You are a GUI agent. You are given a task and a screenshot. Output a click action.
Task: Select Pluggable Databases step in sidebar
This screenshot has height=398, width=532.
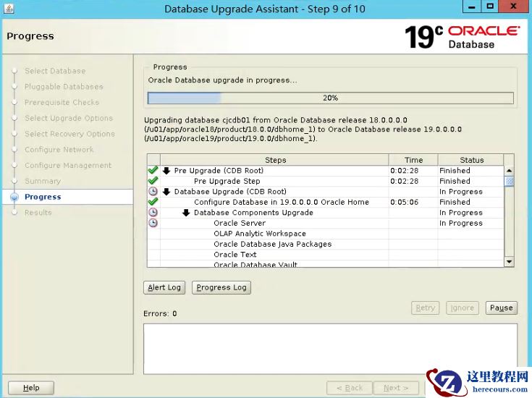point(64,87)
